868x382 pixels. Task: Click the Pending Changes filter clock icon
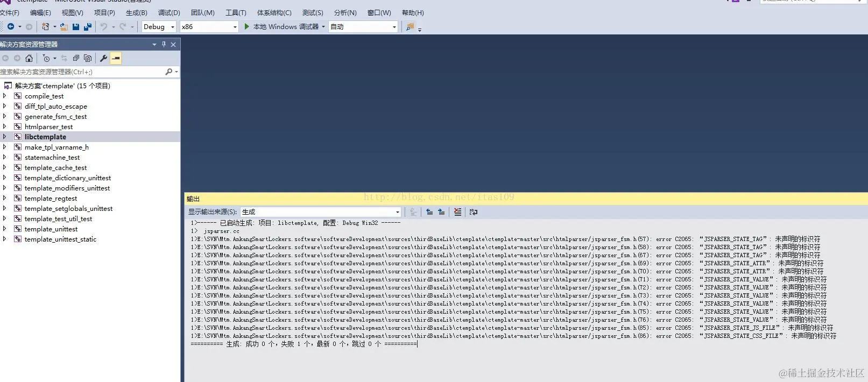pos(46,58)
